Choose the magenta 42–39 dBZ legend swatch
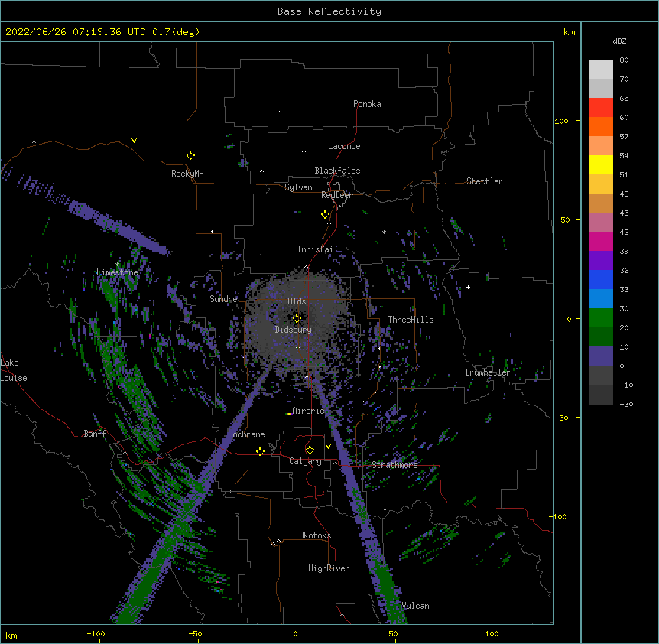Image resolution: width=659 pixels, height=644 pixels. pyautogui.click(x=601, y=241)
